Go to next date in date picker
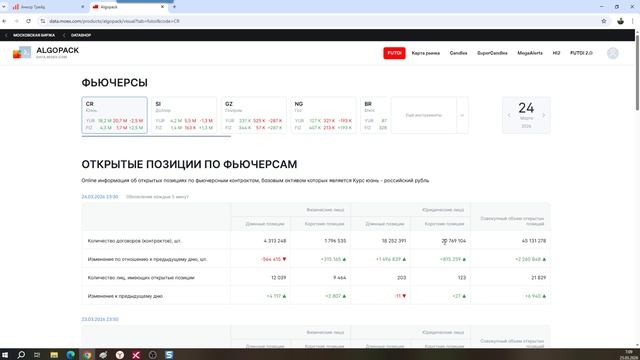Screen dimensions: 640x360 pos(543,116)
